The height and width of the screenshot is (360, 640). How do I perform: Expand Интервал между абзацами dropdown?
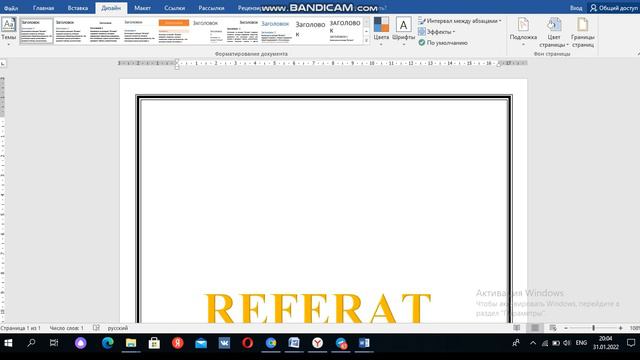(x=460, y=20)
